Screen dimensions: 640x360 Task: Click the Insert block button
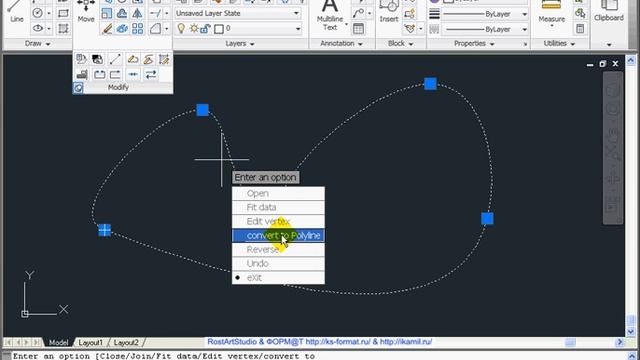[389, 11]
